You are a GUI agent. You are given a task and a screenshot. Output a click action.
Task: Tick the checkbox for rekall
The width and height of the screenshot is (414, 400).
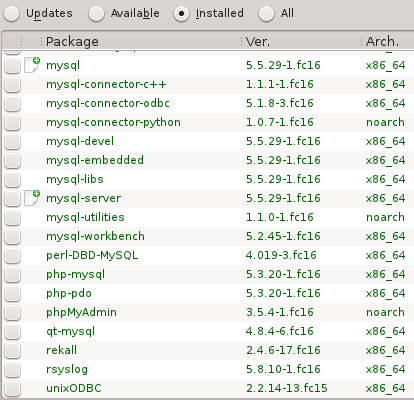(x=13, y=350)
